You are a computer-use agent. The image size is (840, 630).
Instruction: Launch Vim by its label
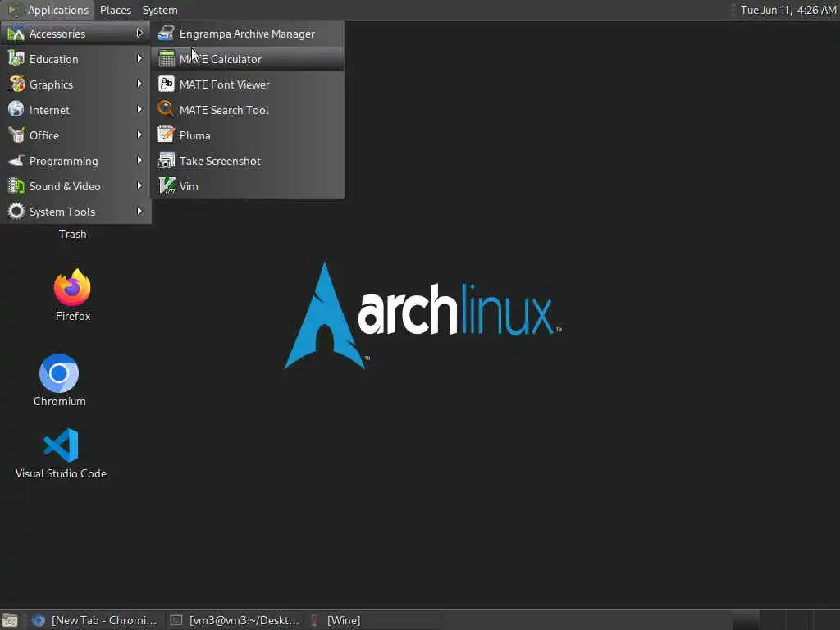(189, 186)
